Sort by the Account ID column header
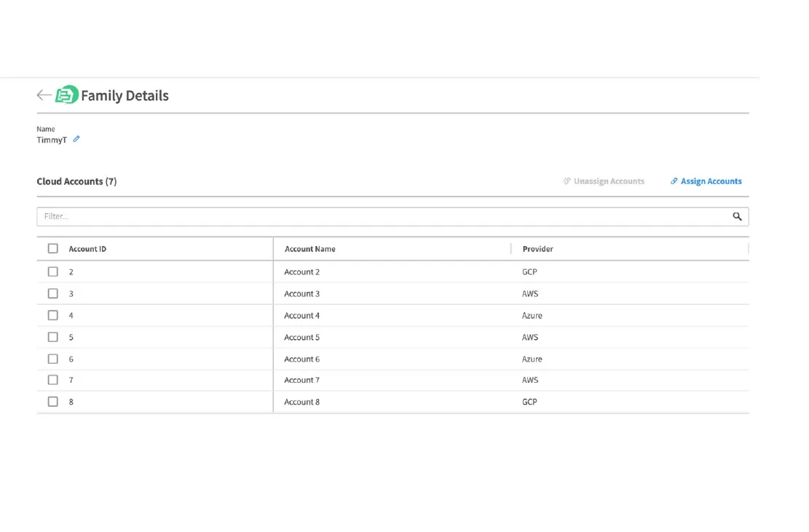The image size is (809, 532). tap(87, 249)
